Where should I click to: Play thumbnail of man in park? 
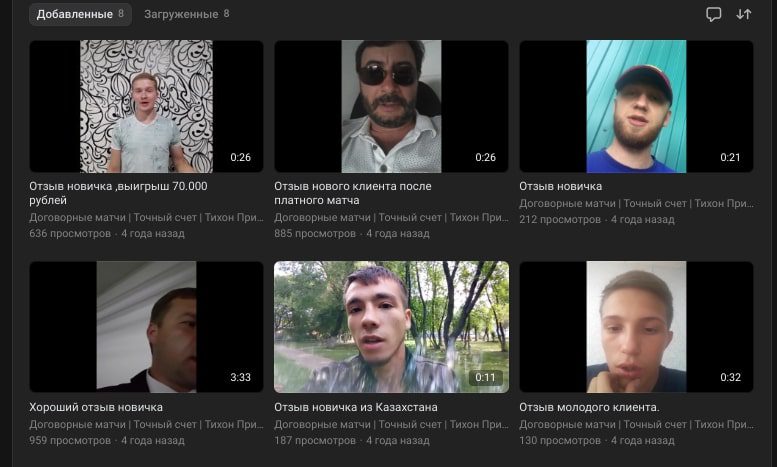[391, 327]
